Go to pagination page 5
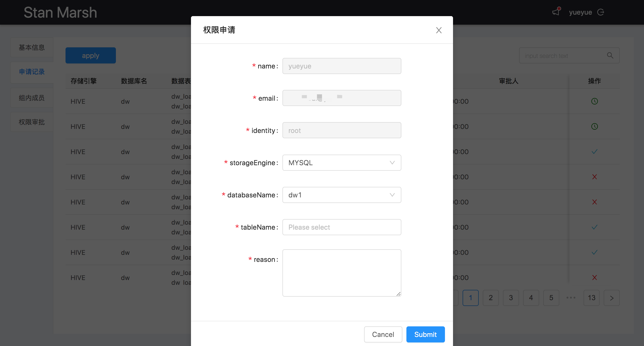 point(551,298)
